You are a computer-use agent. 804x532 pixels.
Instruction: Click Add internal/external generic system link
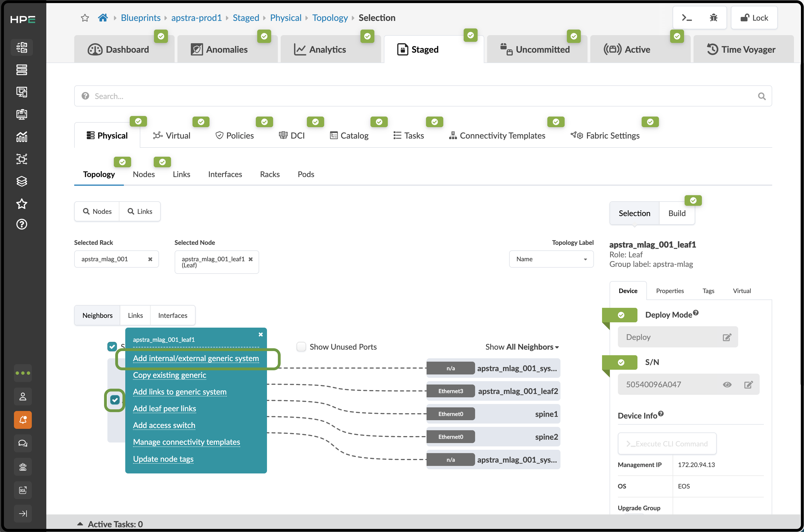(196, 358)
